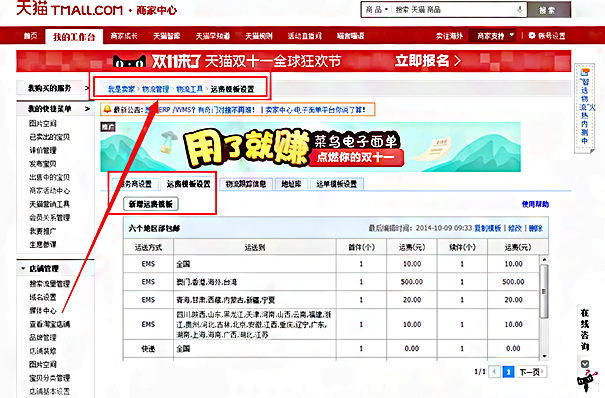Viewport: 605px width, 398px height.
Task: Expand 我的快捷菜单 arrow
Action: tap(87, 109)
